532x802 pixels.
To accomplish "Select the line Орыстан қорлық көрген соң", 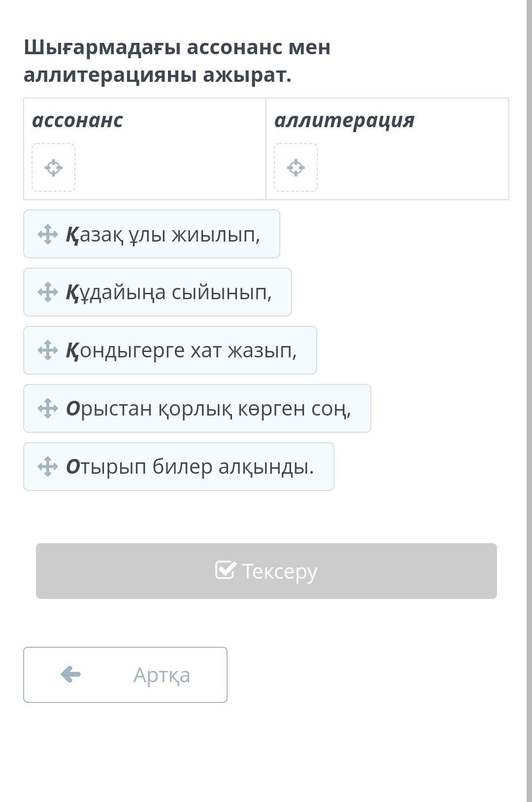I will (197, 408).
